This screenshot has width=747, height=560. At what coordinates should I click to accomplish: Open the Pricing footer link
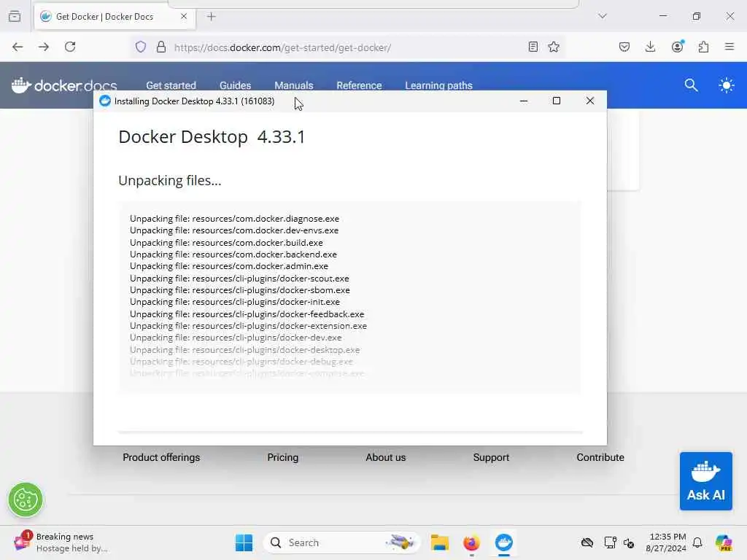coord(283,457)
